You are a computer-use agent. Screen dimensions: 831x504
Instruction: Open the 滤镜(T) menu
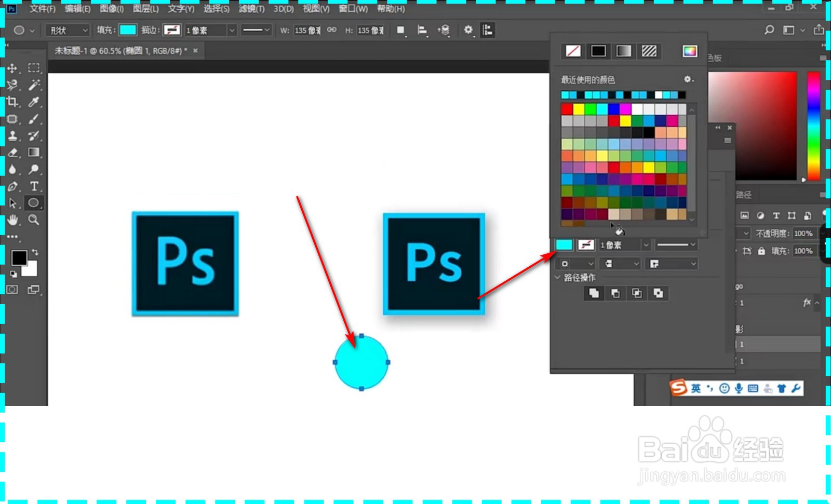[251, 8]
